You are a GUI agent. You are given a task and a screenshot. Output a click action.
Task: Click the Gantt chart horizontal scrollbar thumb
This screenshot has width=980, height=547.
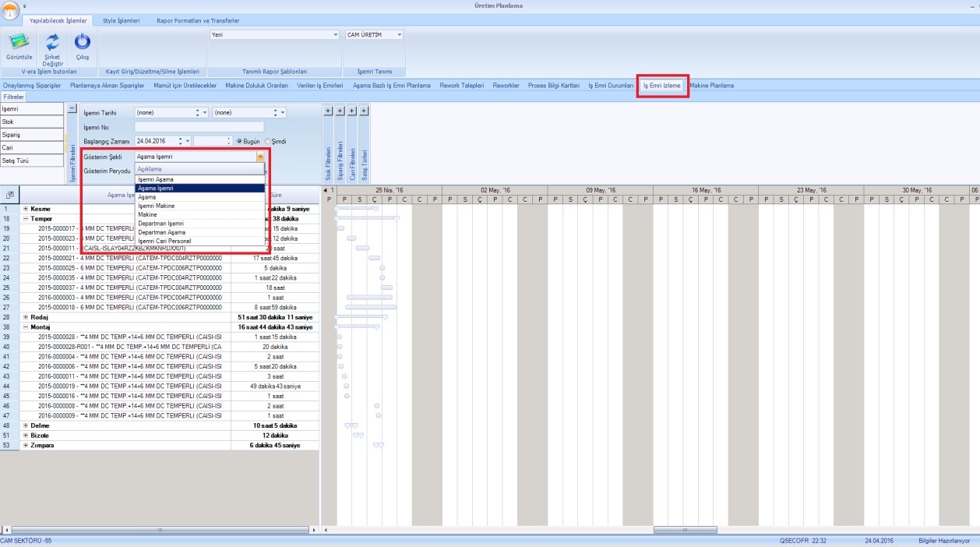tap(684, 530)
